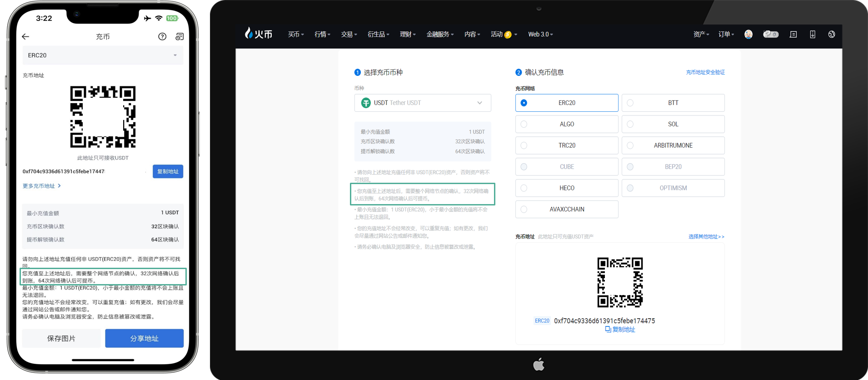Click the 充币地址安全验证 link
This screenshot has height=380, width=868.
pos(705,72)
